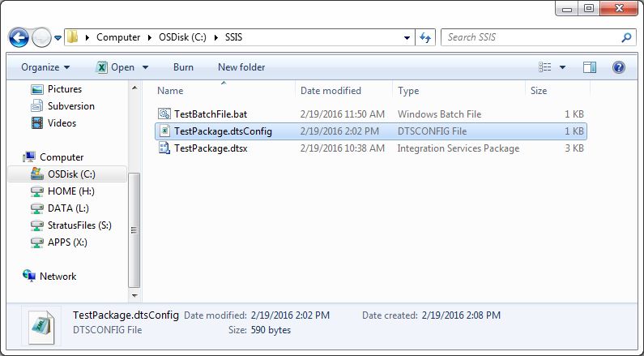Click the Burn toolbar button

[183, 67]
